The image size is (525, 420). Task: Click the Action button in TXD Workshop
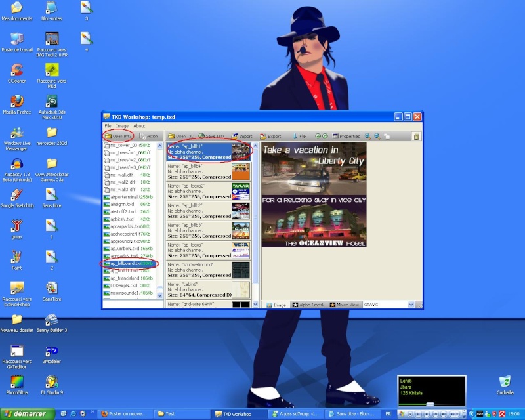point(149,136)
